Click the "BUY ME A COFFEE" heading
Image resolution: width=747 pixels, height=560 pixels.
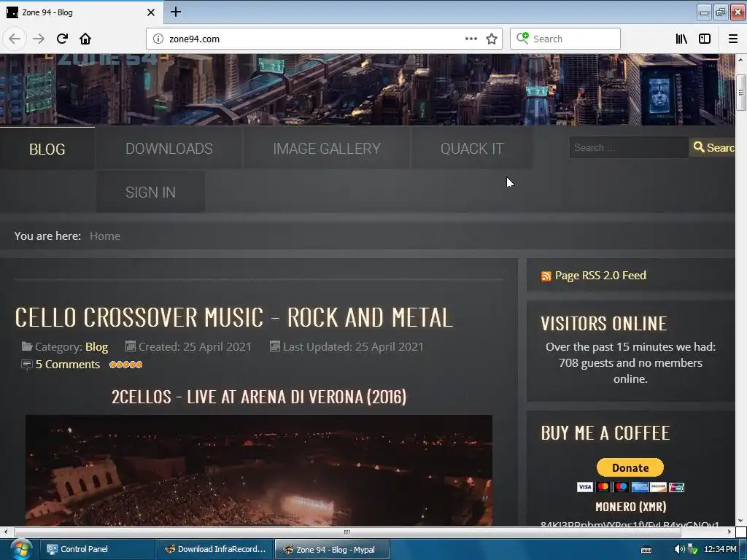click(x=605, y=433)
